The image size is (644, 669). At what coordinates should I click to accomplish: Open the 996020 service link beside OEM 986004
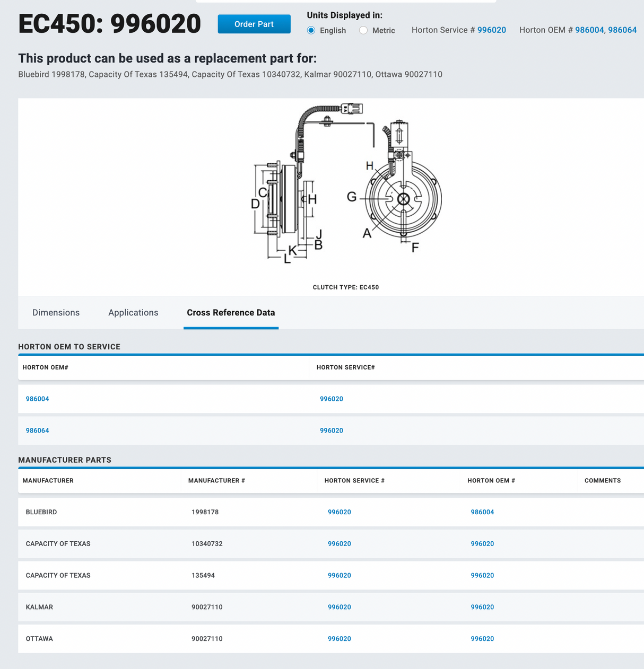[x=331, y=399]
